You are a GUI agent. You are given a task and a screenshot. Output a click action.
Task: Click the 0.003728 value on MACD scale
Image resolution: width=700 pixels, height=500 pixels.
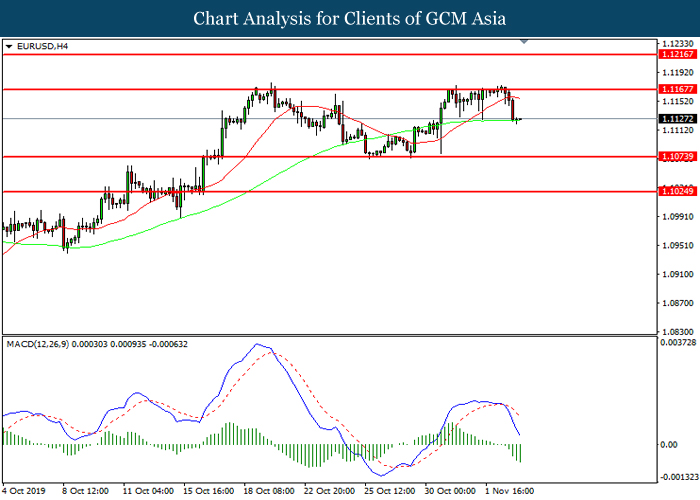click(678, 343)
